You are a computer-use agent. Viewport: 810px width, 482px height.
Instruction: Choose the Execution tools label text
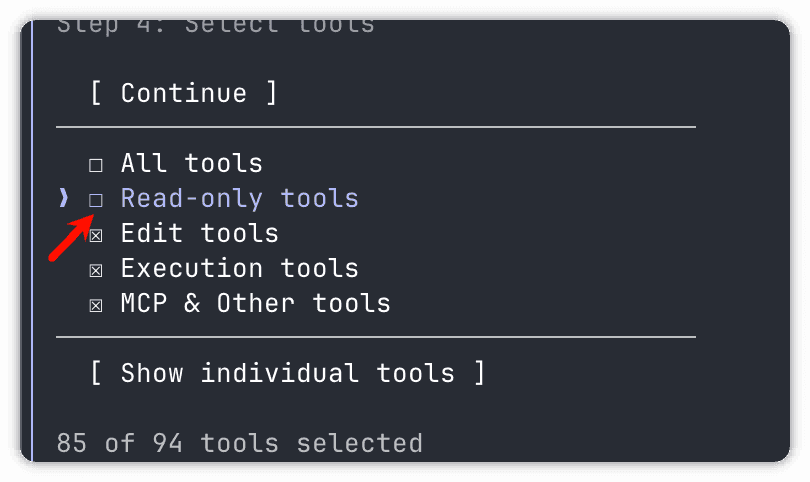point(239,268)
